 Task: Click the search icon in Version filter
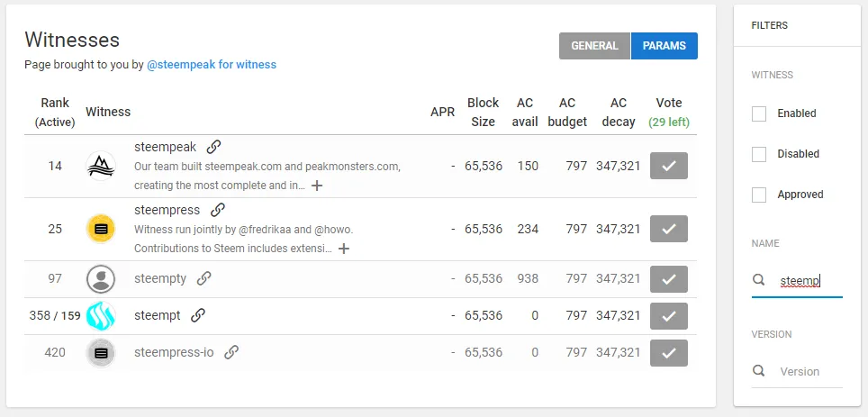(x=759, y=370)
